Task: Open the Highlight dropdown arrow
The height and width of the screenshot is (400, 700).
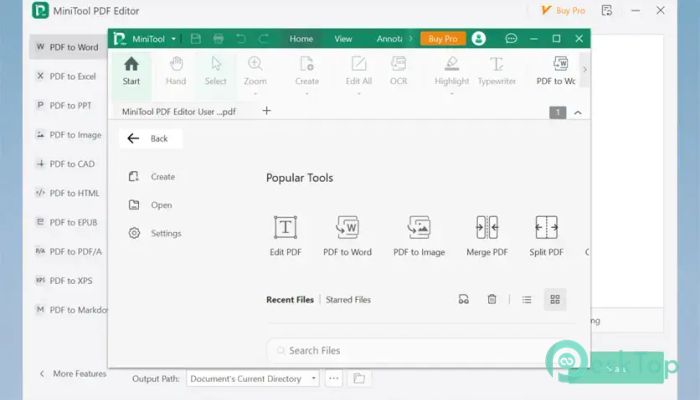Action: click(452, 94)
